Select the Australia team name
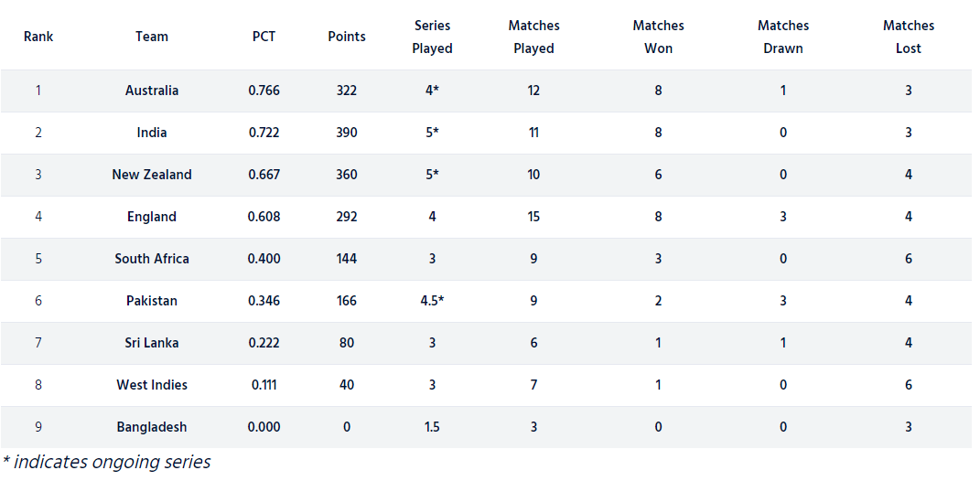The height and width of the screenshot is (481, 980). [152, 91]
